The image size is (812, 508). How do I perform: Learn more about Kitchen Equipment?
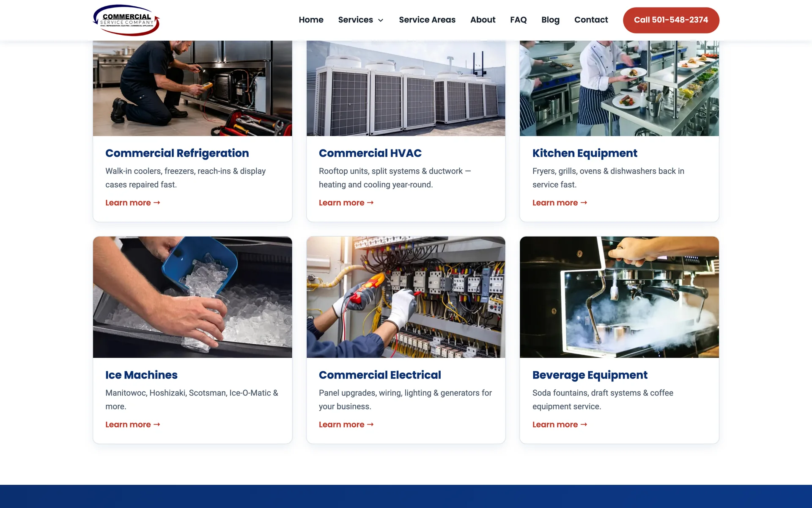pyautogui.click(x=560, y=203)
